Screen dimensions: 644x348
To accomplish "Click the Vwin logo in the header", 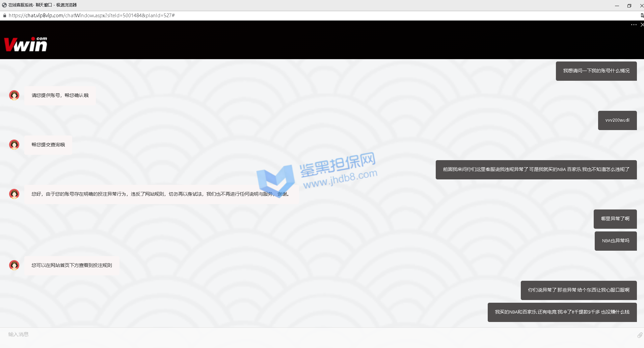I will point(26,45).
